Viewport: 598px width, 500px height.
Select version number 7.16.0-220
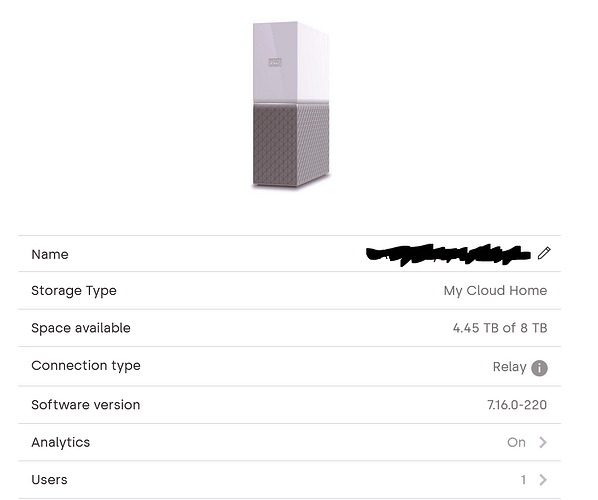[x=517, y=405]
